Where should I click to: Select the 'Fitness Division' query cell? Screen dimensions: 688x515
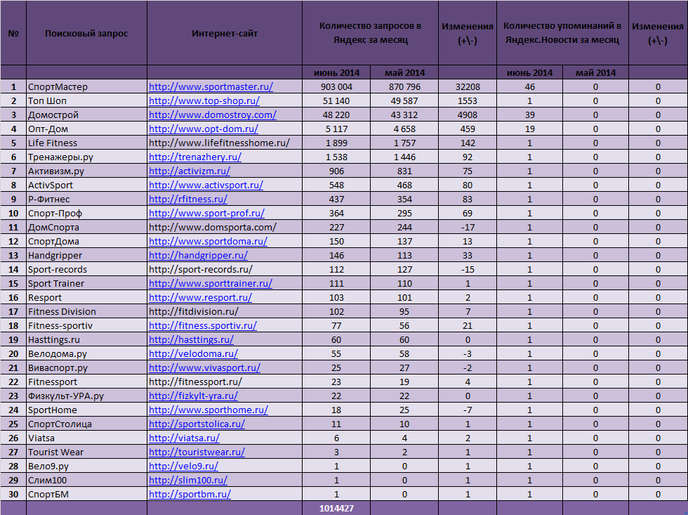click(86, 311)
